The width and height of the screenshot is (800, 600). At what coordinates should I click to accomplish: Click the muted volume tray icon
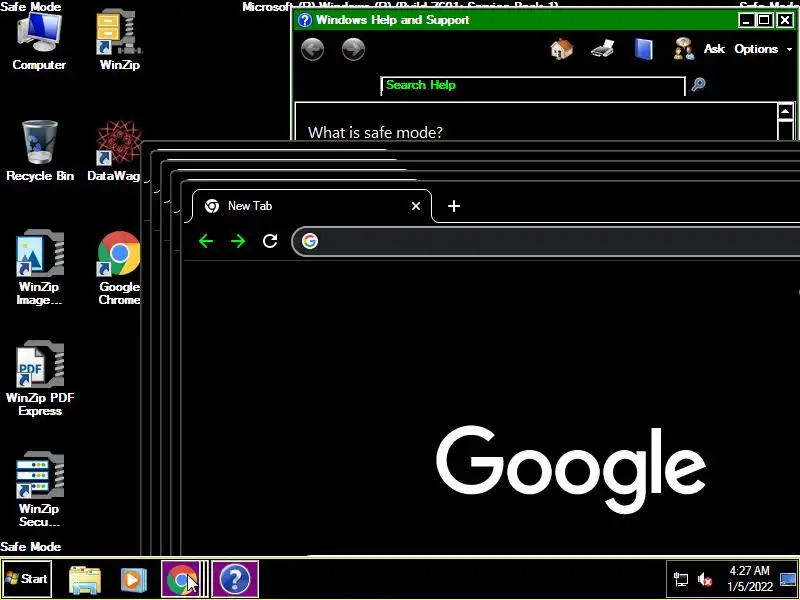pos(705,579)
